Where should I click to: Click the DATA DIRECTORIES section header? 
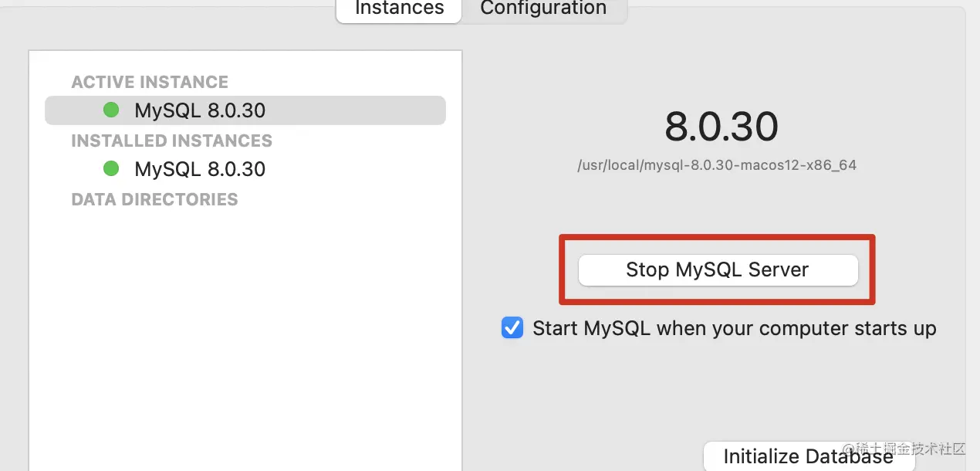click(x=154, y=199)
